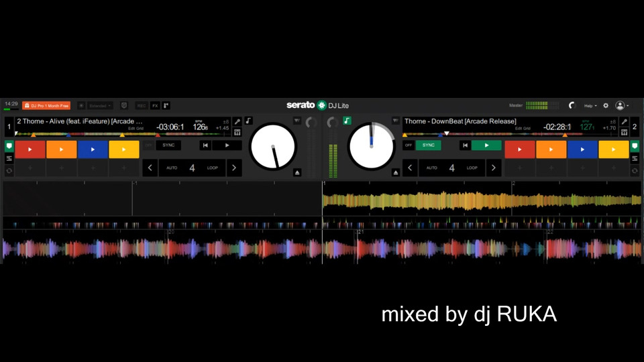Open deck 1 platter dropdown arrow

point(297,121)
